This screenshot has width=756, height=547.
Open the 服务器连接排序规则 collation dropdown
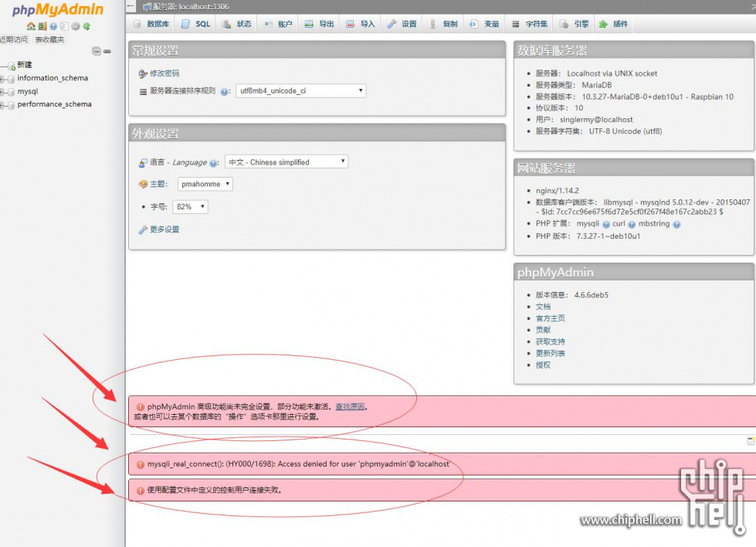tap(301, 90)
